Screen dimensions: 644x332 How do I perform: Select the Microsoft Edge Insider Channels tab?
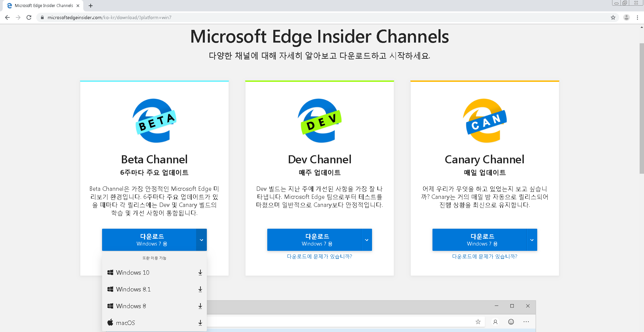43,6
